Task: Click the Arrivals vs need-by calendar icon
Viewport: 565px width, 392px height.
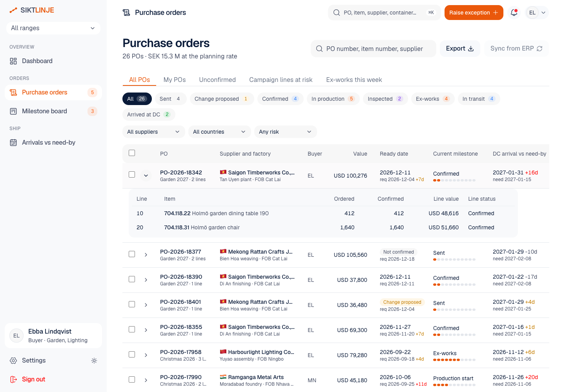Action: (13, 143)
